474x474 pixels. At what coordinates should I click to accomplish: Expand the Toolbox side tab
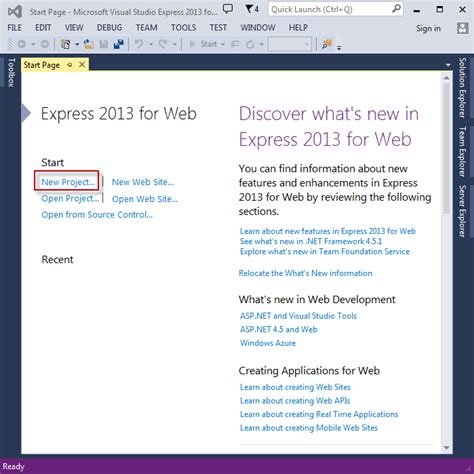(11, 72)
